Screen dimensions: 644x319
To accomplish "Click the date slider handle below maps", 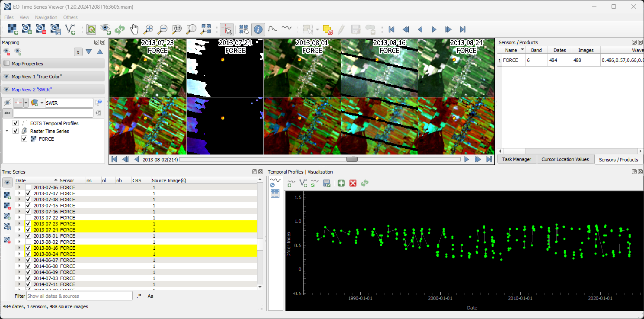I will (352, 159).
